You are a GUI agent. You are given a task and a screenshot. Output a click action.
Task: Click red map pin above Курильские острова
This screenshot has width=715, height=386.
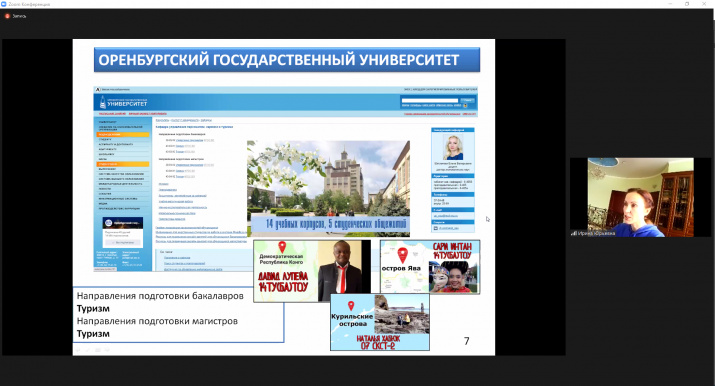coord(351,305)
